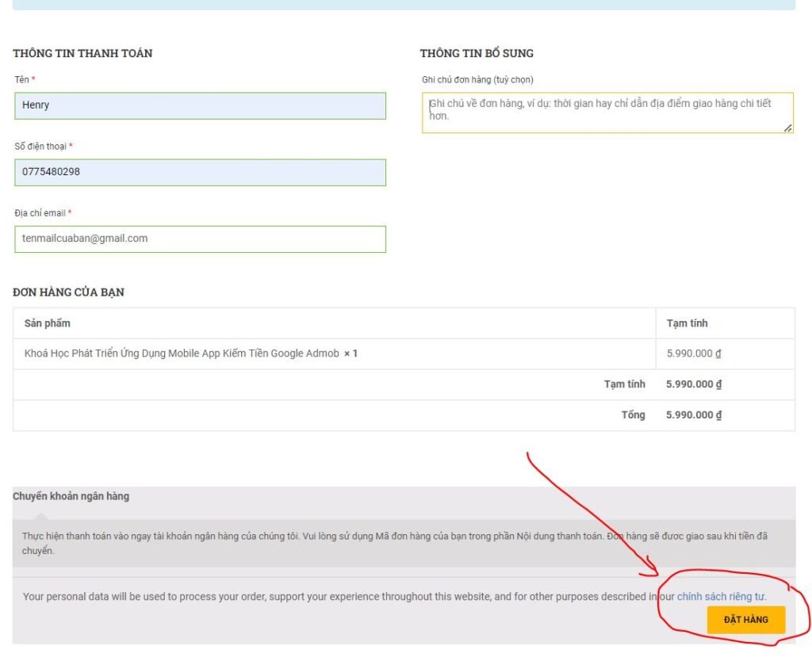
Task: Focus the Số điện thoại phone number field
Action: pyautogui.click(x=200, y=172)
